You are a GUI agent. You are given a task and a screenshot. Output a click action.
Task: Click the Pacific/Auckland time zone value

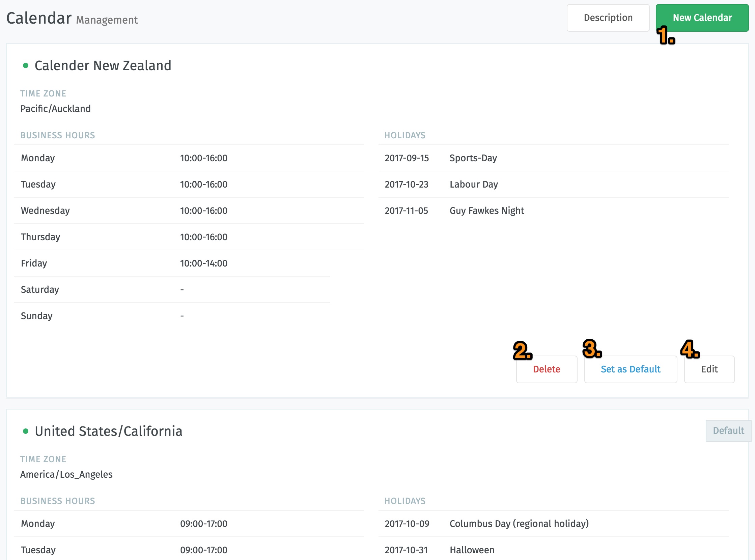tap(56, 109)
